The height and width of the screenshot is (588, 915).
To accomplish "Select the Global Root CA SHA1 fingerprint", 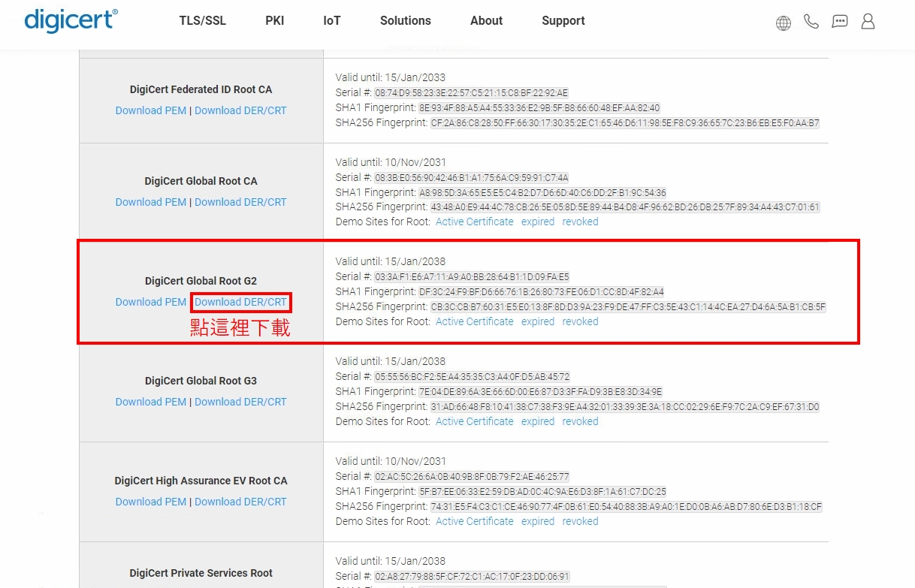I will coord(542,192).
